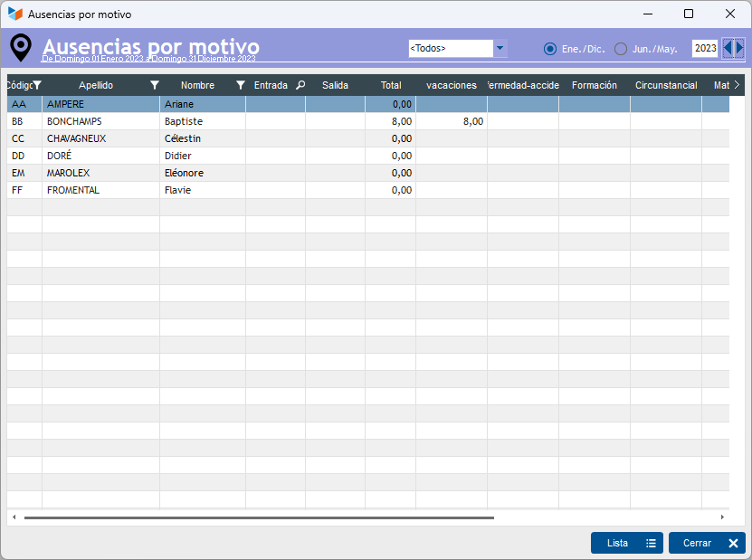Go to previous year with left arrow
The image size is (752, 560).
click(x=728, y=48)
